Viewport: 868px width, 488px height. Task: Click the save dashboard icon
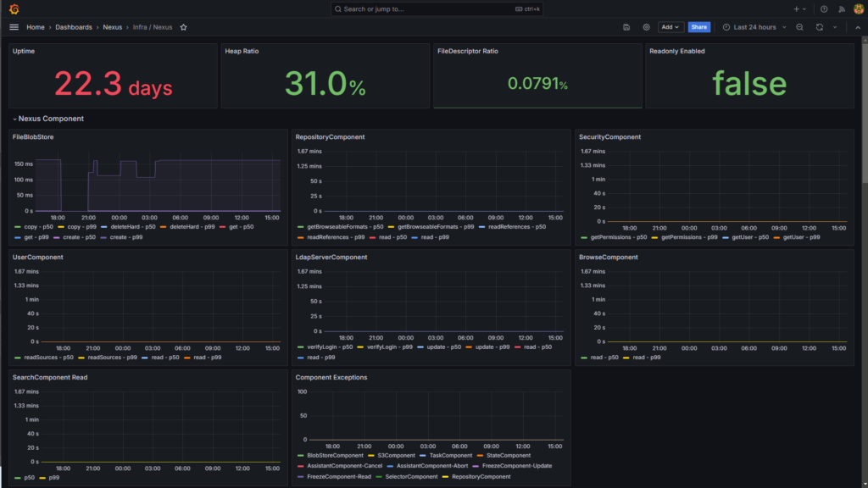pyautogui.click(x=626, y=27)
